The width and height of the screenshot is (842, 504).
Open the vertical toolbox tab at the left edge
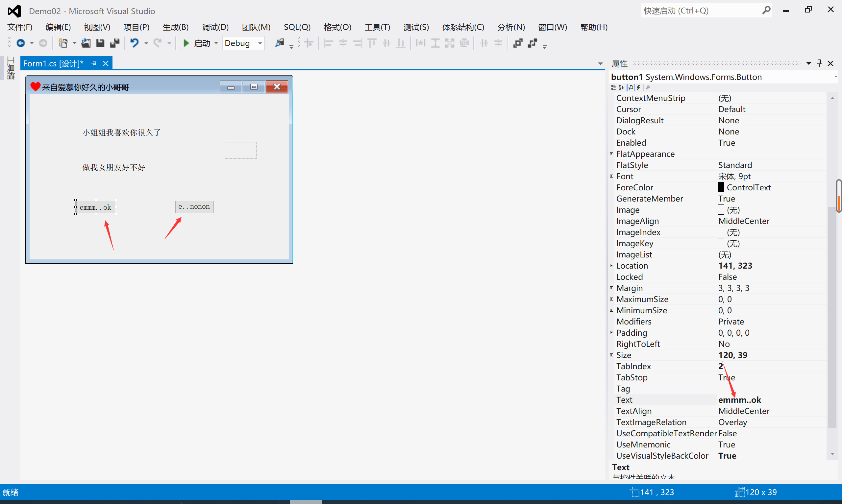pyautogui.click(x=11, y=68)
